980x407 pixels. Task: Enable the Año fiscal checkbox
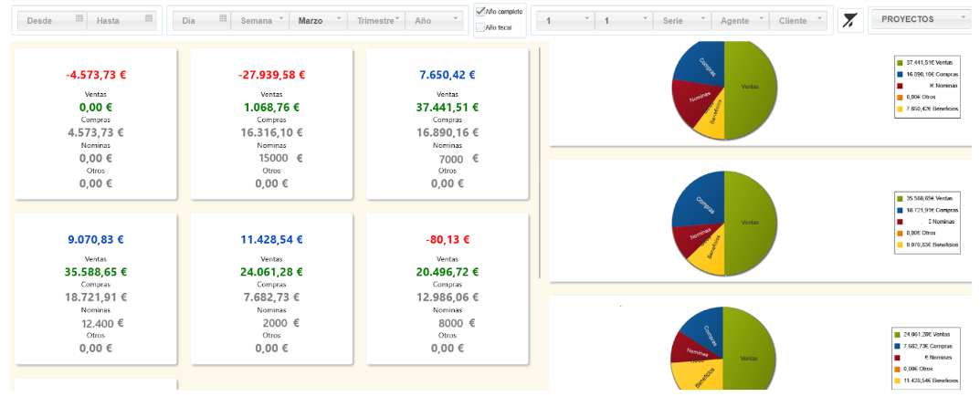[480, 27]
